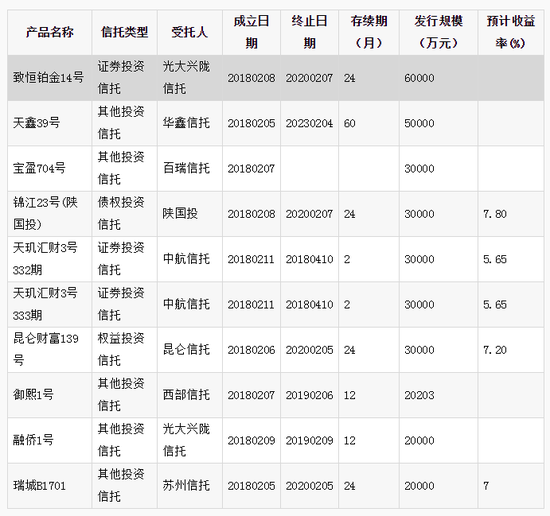This screenshot has height=516, width=550.
Task: Click the 存续期（月） column header
Action: 369,32
